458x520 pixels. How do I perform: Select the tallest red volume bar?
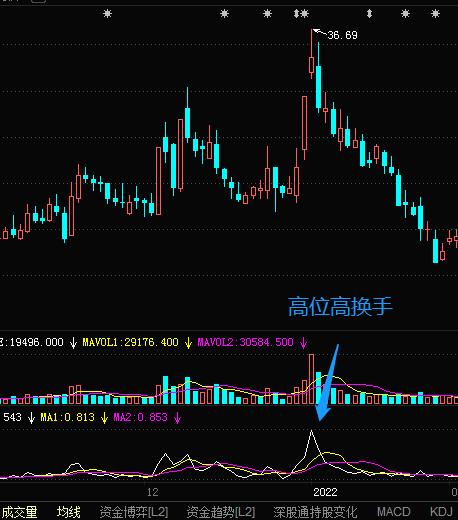(311, 379)
